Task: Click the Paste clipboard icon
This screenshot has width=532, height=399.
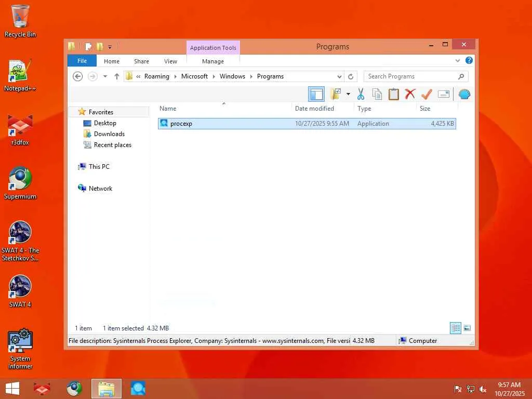Action: coord(394,94)
